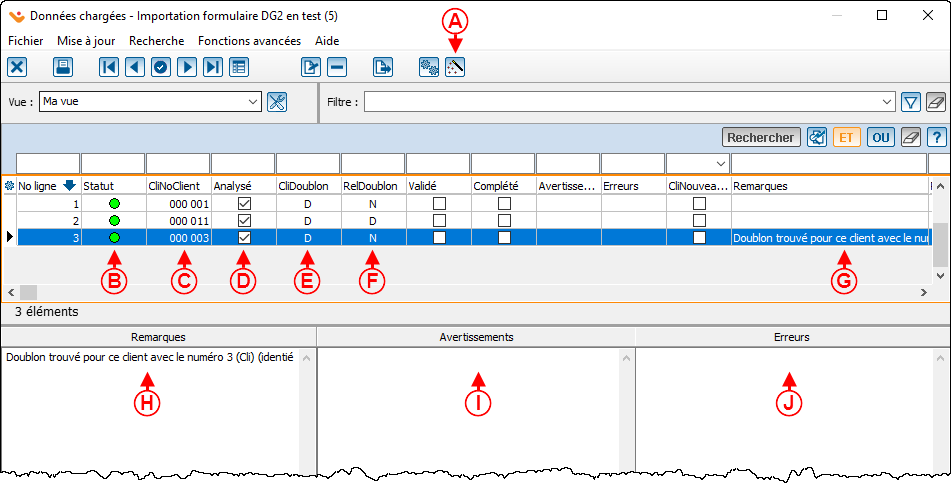Screen dimensions: 952x484
Task: Tick Complété checkbox on selected row 3
Action: tap(504, 237)
